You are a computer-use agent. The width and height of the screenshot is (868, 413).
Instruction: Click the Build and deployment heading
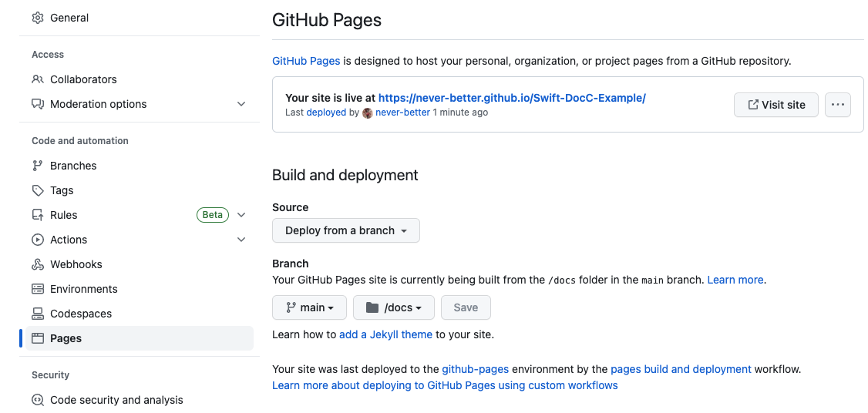[x=345, y=175]
